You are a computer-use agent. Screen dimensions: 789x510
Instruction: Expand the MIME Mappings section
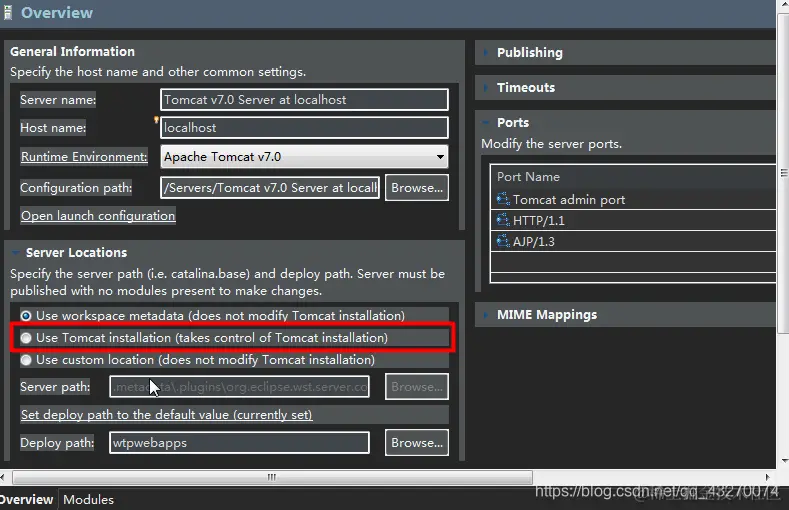pyautogui.click(x=486, y=315)
